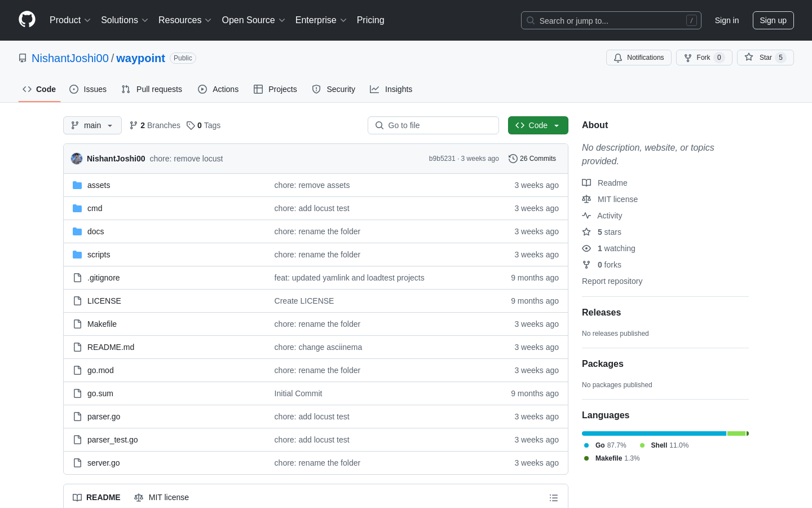Open the LICENSE file
The height and width of the screenshot is (508, 812).
pos(104,301)
